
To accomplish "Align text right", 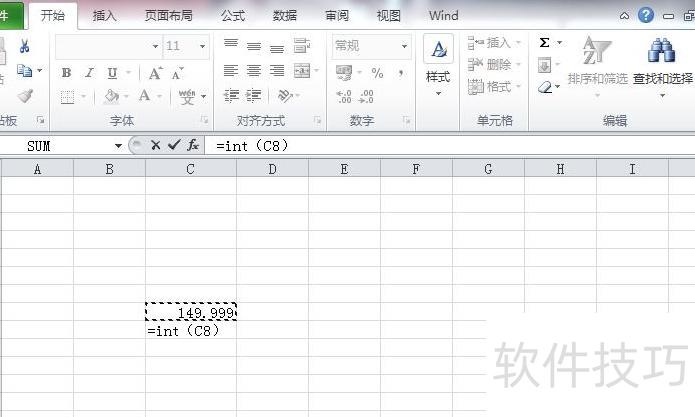I will (277, 70).
